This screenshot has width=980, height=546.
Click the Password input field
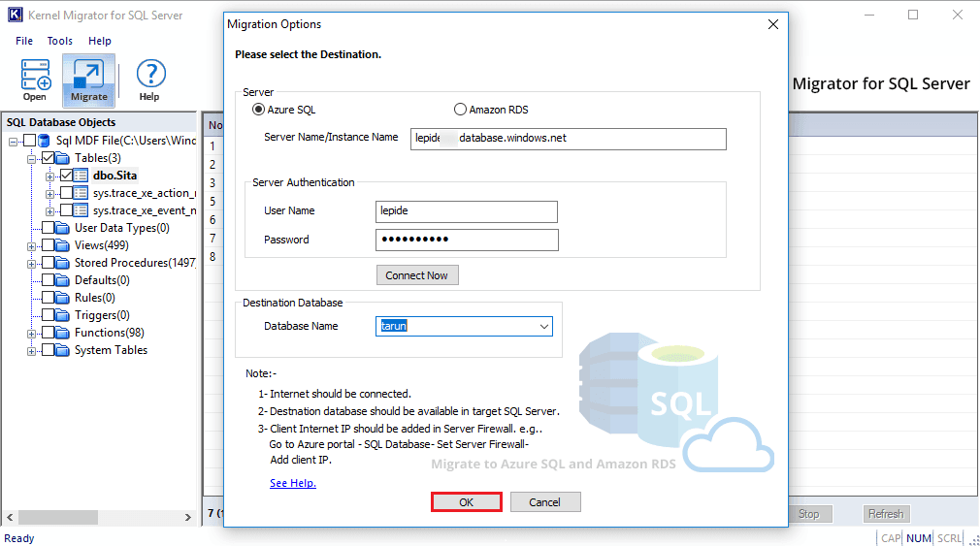coord(467,240)
